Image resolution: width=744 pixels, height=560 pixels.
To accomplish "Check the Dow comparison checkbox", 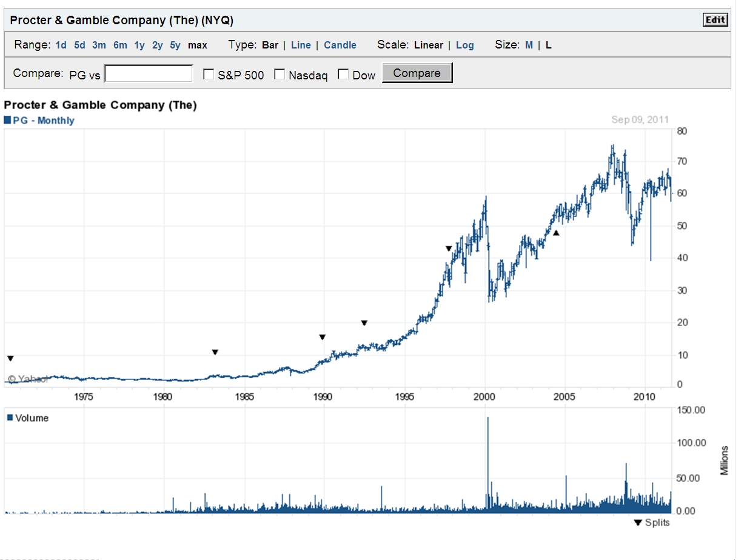I will tap(343, 74).
